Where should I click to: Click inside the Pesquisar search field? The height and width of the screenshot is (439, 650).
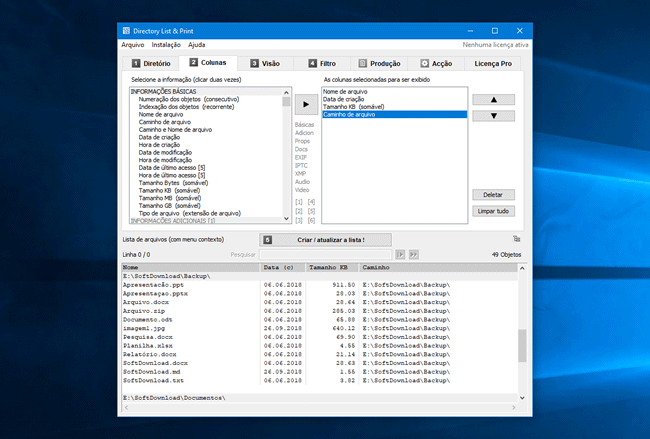[325, 255]
